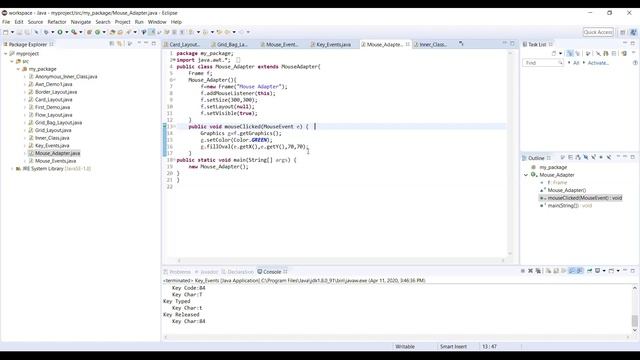The image size is (640, 360).
Task: Toggle Hide Static Members in Outline
Action: [x=593, y=158]
